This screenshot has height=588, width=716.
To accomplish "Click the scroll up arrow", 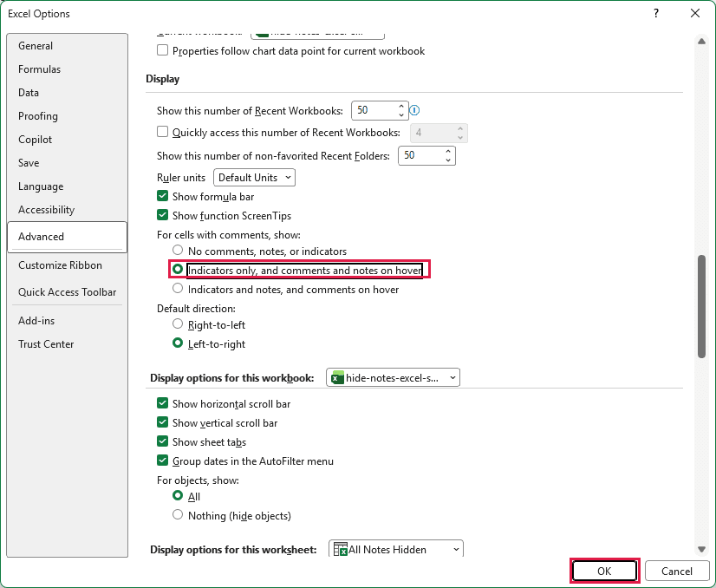I will [x=702, y=42].
